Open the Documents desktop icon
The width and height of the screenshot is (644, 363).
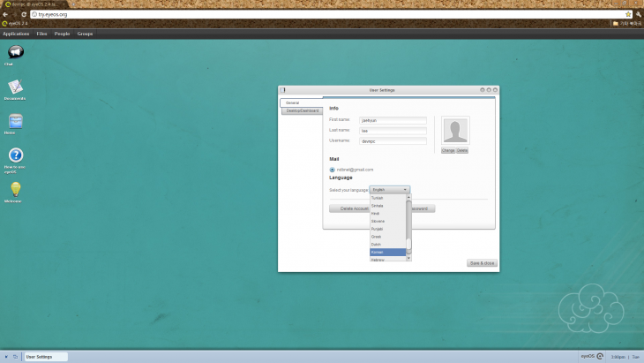15,87
